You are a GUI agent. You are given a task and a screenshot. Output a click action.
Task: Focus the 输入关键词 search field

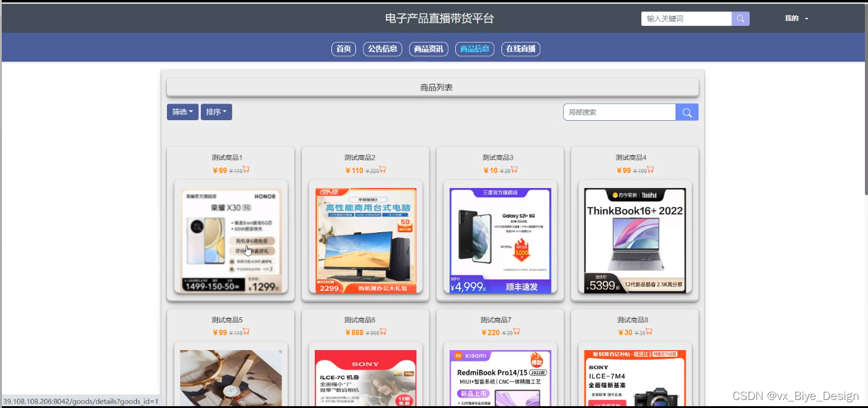(x=686, y=18)
